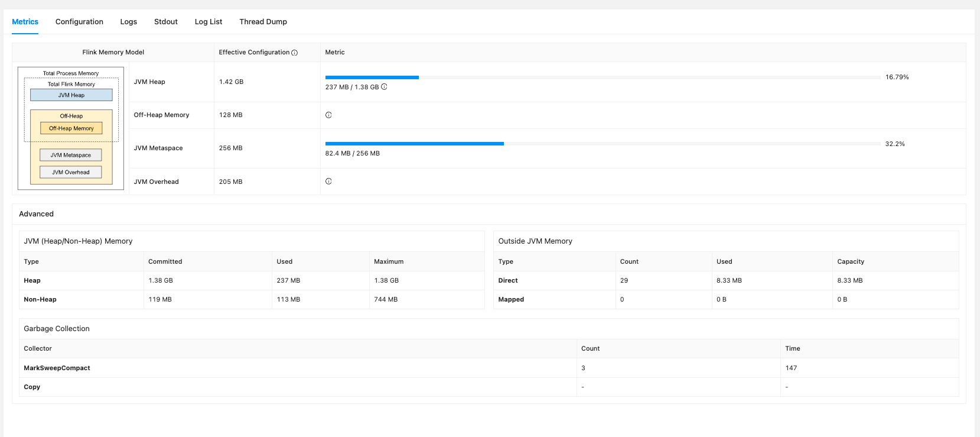The height and width of the screenshot is (437, 980).
Task: Click the MarkSweepCompact time value 147
Action: click(791, 368)
